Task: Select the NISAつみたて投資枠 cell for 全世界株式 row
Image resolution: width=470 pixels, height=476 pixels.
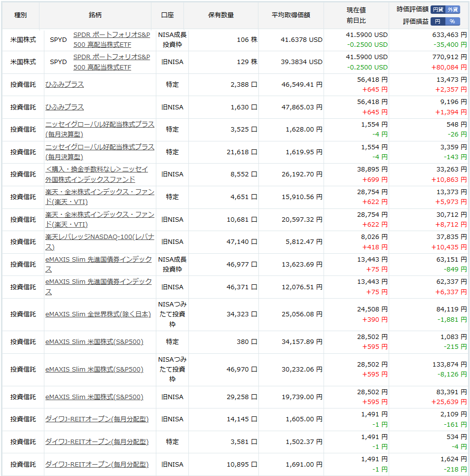Action: pyautogui.click(x=172, y=314)
